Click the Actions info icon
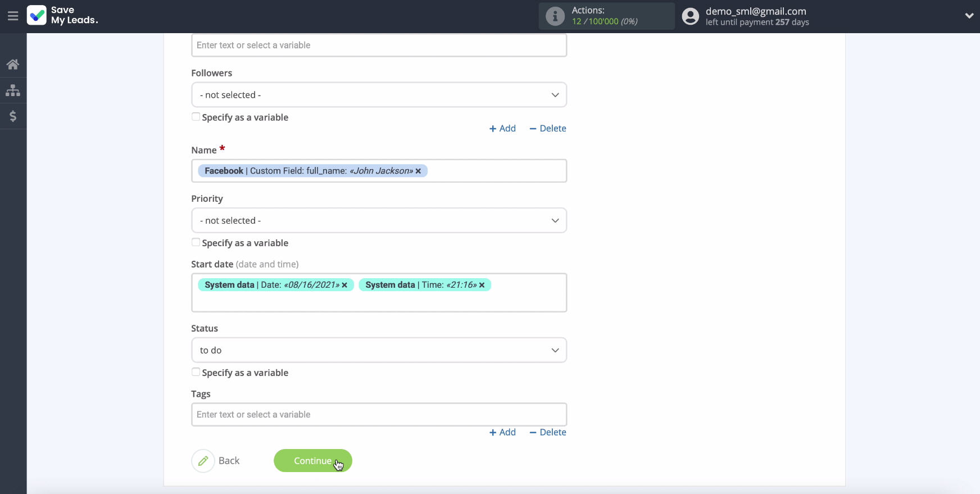Screen dimensions: 980x494 (555, 16)
